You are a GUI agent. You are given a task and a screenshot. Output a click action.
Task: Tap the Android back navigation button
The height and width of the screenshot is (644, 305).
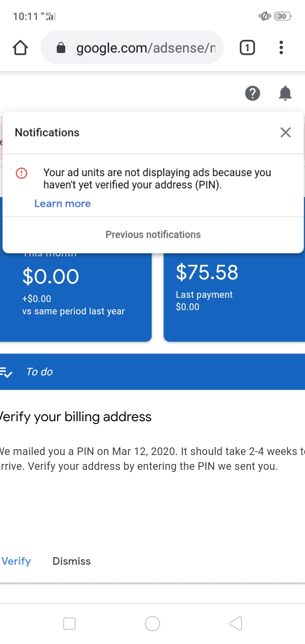(236, 623)
